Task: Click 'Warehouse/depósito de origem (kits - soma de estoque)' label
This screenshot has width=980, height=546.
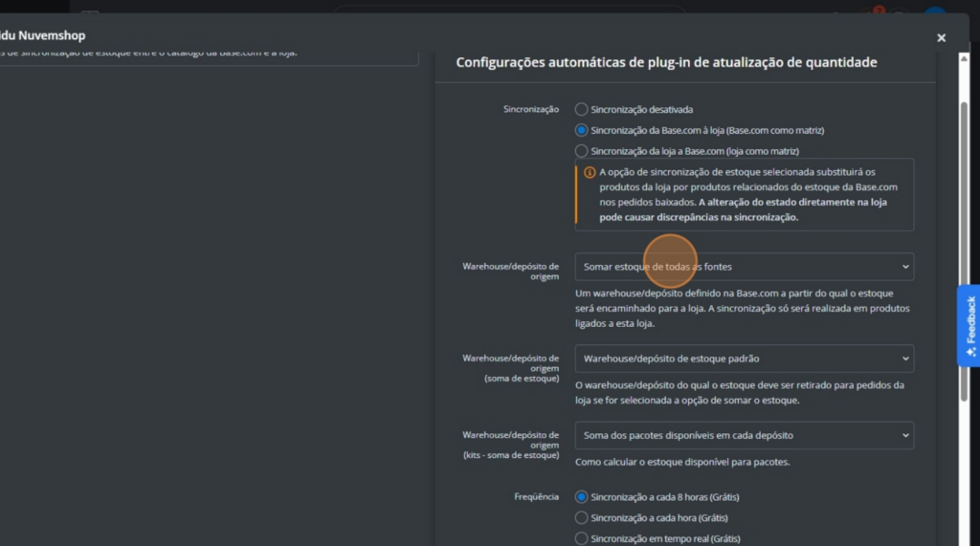Action: tap(511, 445)
